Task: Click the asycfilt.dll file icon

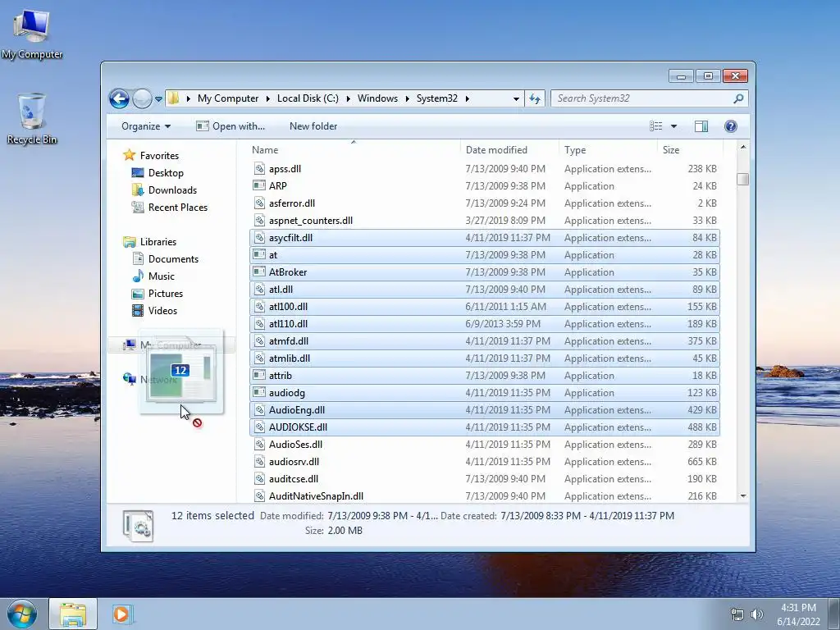Action: point(259,238)
